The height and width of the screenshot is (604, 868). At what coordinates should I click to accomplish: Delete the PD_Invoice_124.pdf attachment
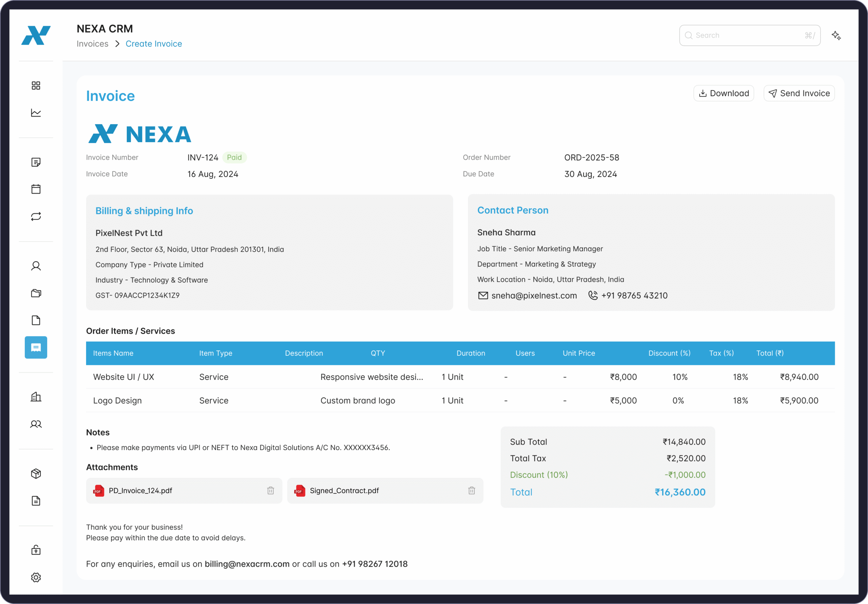coord(271,490)
